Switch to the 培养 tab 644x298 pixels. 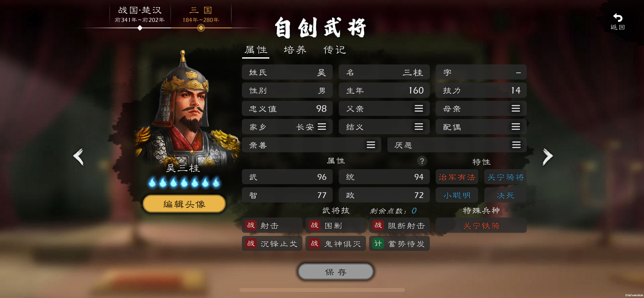pyautogui.click(x=295, y=50)
